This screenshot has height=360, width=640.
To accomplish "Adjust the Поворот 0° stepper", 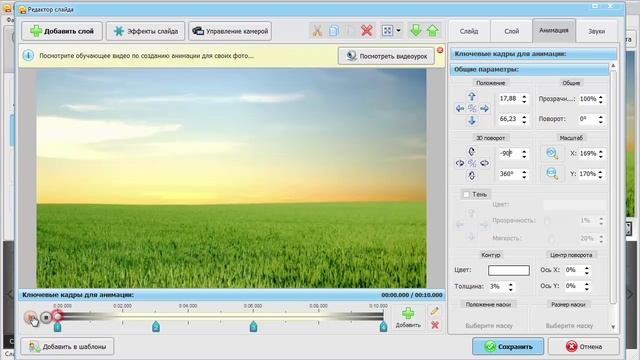I will (601, 119).
